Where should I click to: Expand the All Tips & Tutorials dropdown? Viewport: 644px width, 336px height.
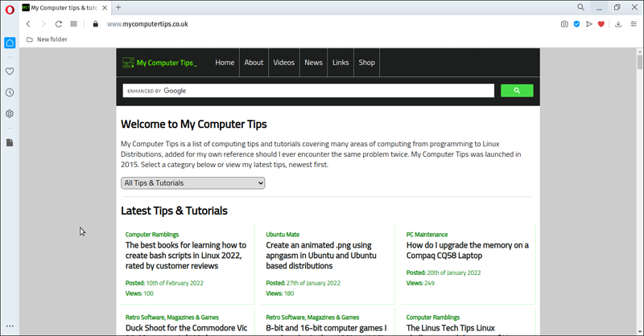(192, 183)
